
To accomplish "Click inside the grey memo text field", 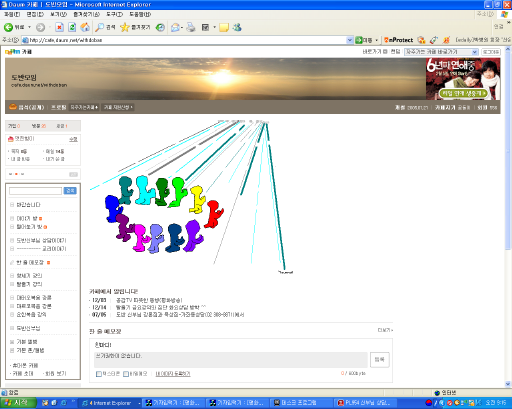I will click(231, 360).
